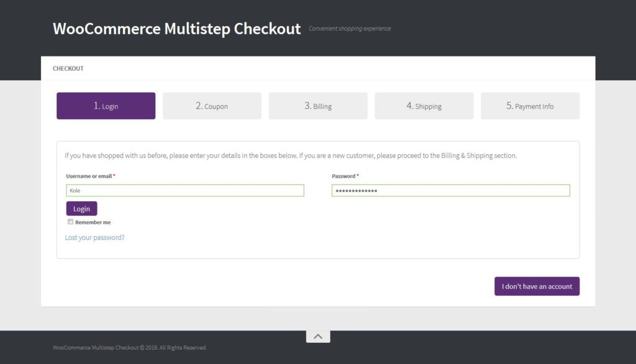Screen dimensions: 636x364
Task: Click the CHECKOUT page heading
Action: (68, 68)
